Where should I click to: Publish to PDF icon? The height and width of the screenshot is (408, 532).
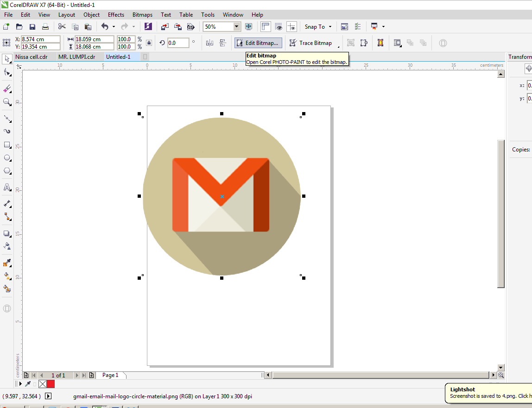(191, 26)
